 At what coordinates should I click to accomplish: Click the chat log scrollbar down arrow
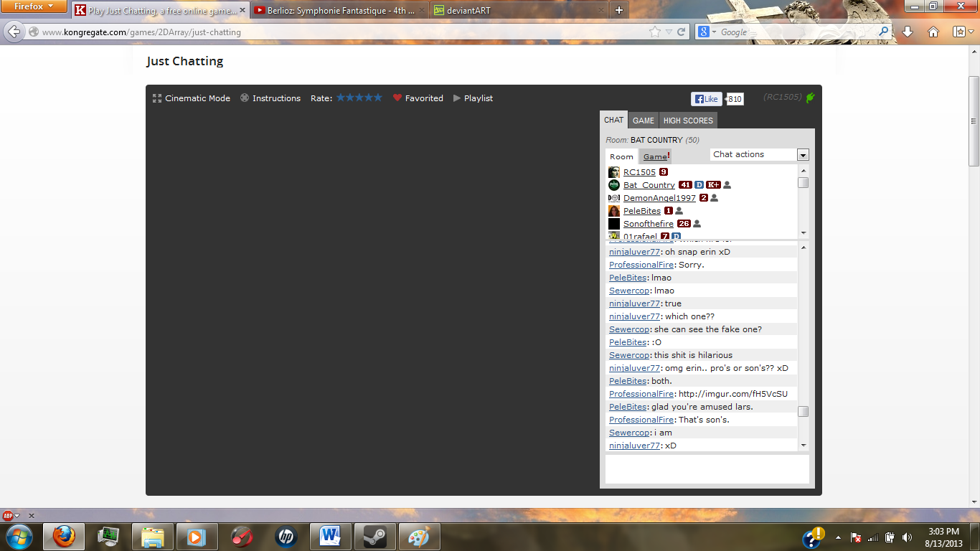804,446
